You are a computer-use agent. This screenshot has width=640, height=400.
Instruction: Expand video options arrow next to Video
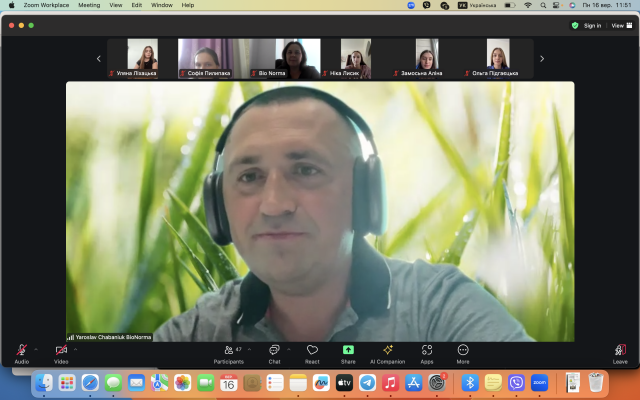pos(76,349)
